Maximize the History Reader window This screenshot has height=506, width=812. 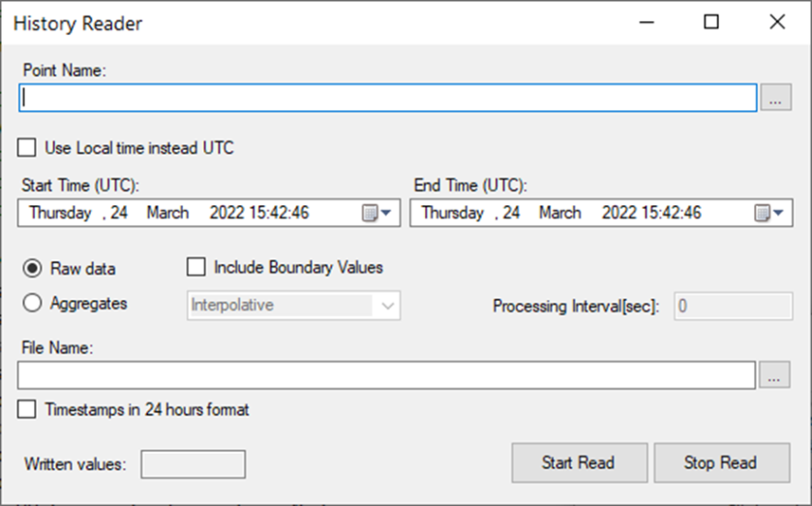click(711, 22)
